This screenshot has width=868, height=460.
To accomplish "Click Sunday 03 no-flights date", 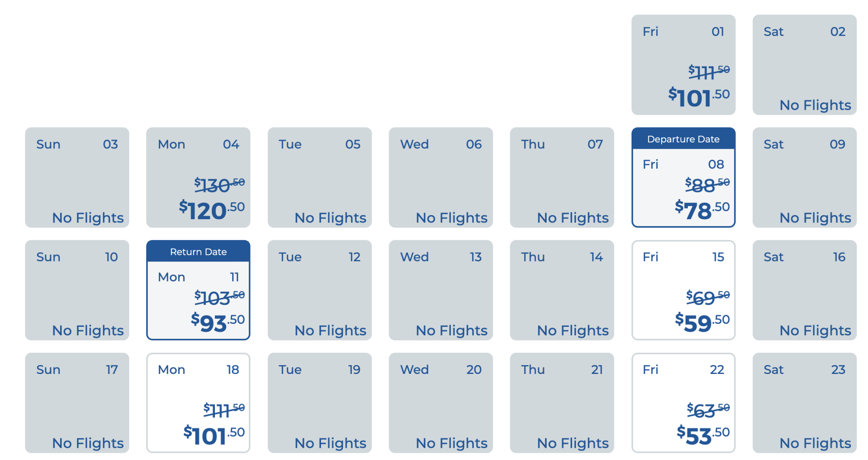I will 77,178.
